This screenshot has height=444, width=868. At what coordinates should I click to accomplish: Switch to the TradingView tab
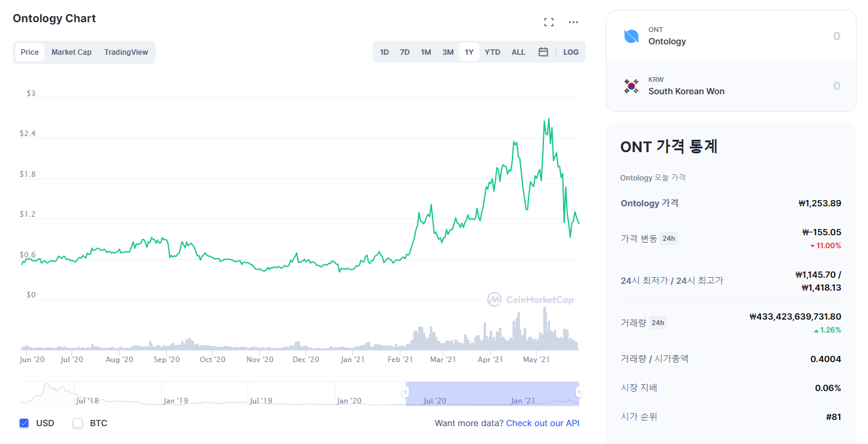point(126,52)
